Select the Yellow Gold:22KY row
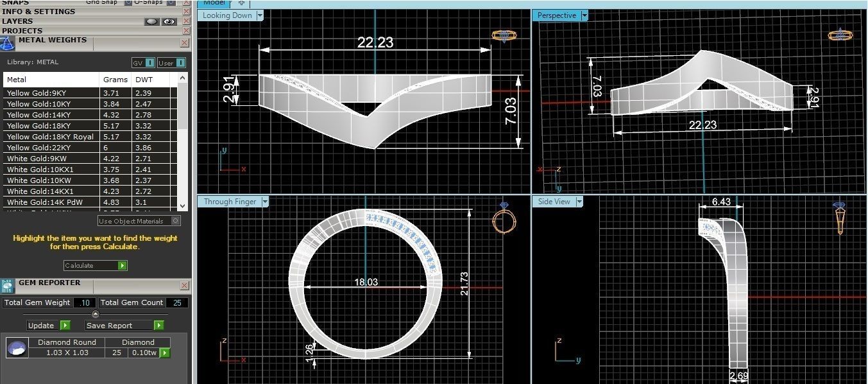The height and width of the screenshot is (384, 868). (90, 148)
